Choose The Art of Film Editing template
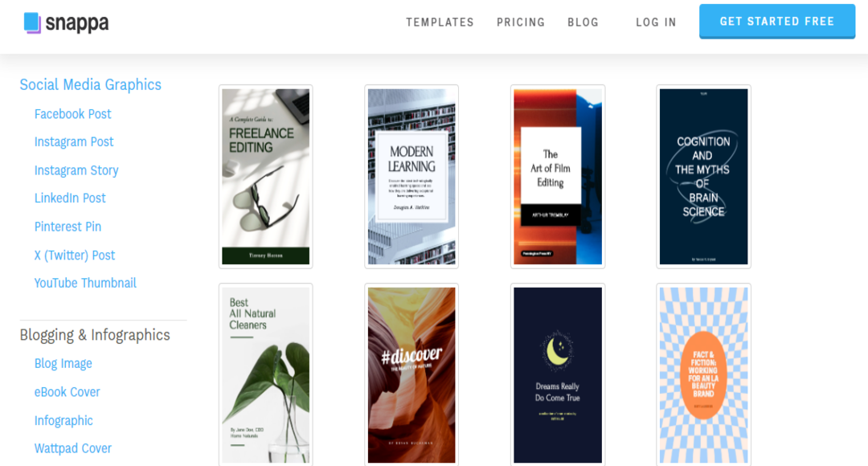868x466 pixels. click(x=558, y=177)
